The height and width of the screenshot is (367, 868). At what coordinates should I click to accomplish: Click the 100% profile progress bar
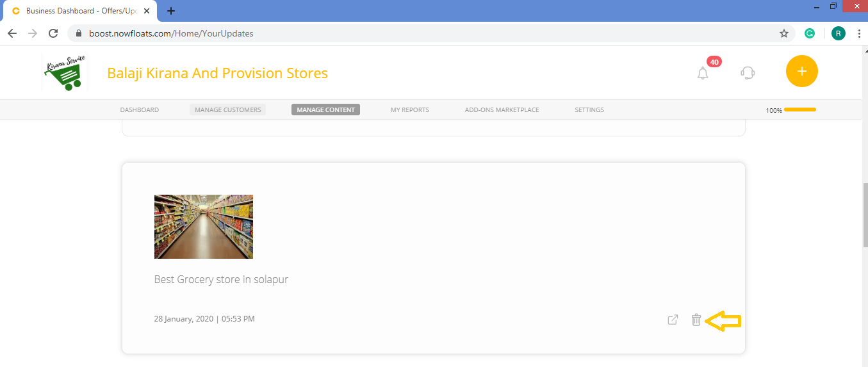click(799, 110)
